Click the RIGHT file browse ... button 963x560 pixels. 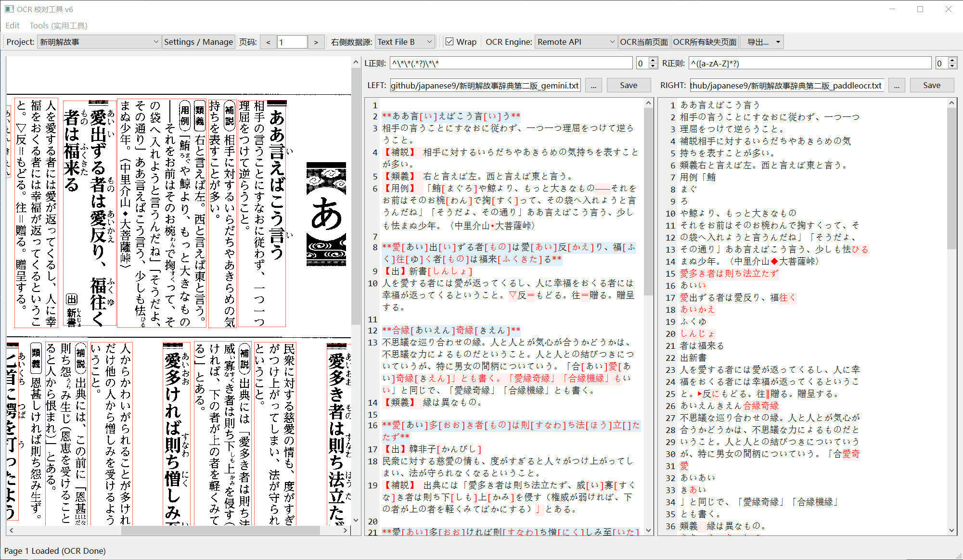pyautogui.click(x=896, y=86)
